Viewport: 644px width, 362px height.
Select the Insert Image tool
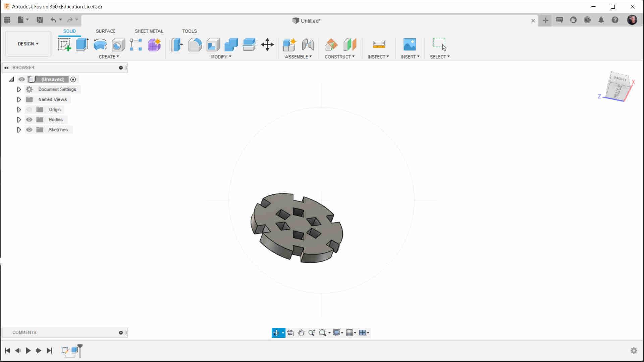click(x=410, y=44)
